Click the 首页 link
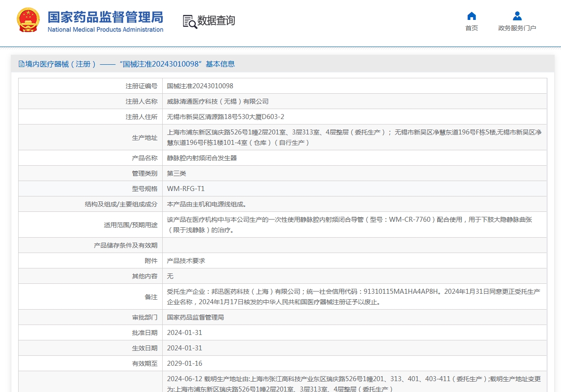This screenshot has width=561, height=392. (471, 28)
